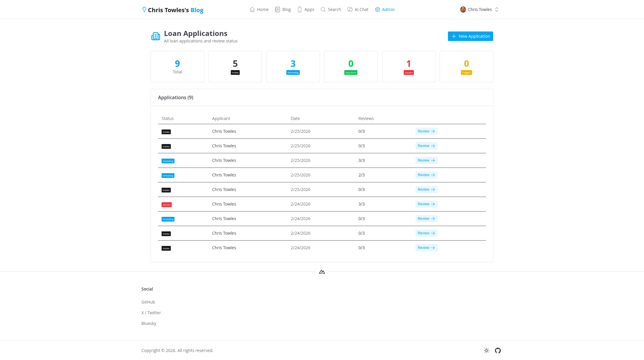Toggle the light/dark theme sun icon
The height and width of the screenshot is (360, 644).
click(486, 350)
